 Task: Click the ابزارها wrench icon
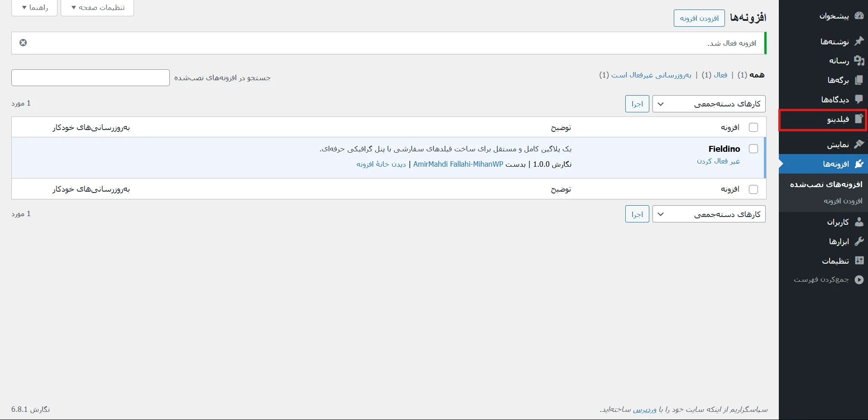859,241
